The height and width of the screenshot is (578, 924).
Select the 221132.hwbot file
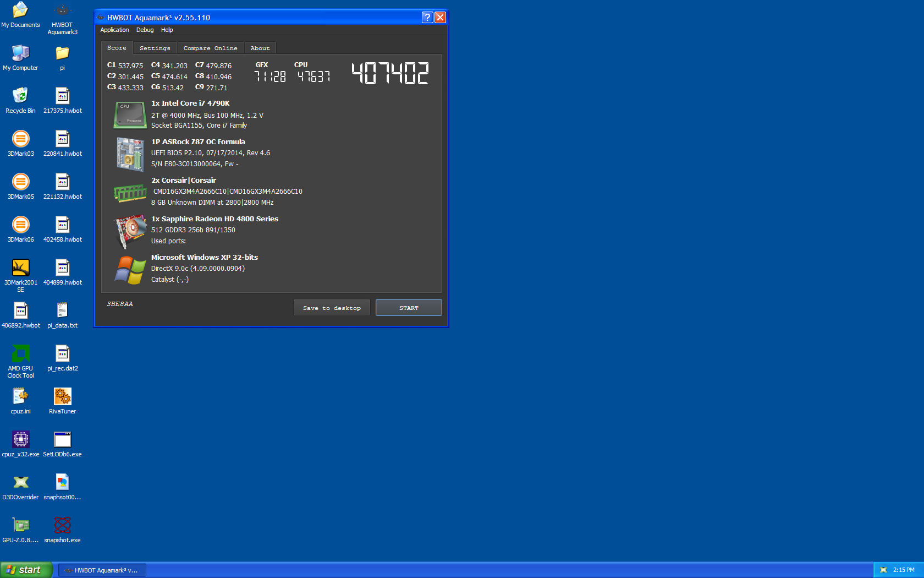(62, 187)
